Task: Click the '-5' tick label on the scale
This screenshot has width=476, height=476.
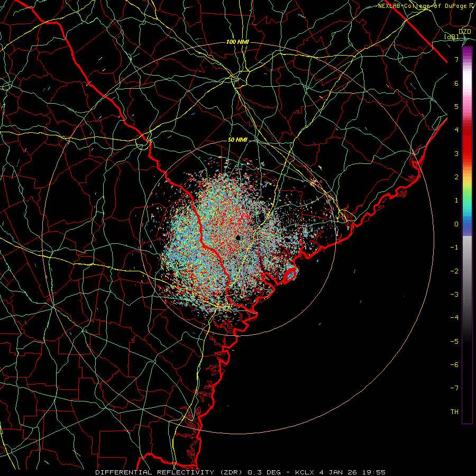Action: [x=454, y=342]
